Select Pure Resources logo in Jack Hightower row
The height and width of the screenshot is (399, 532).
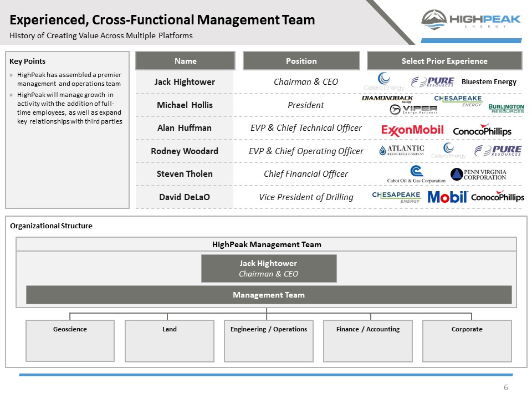tap(433, 82)
